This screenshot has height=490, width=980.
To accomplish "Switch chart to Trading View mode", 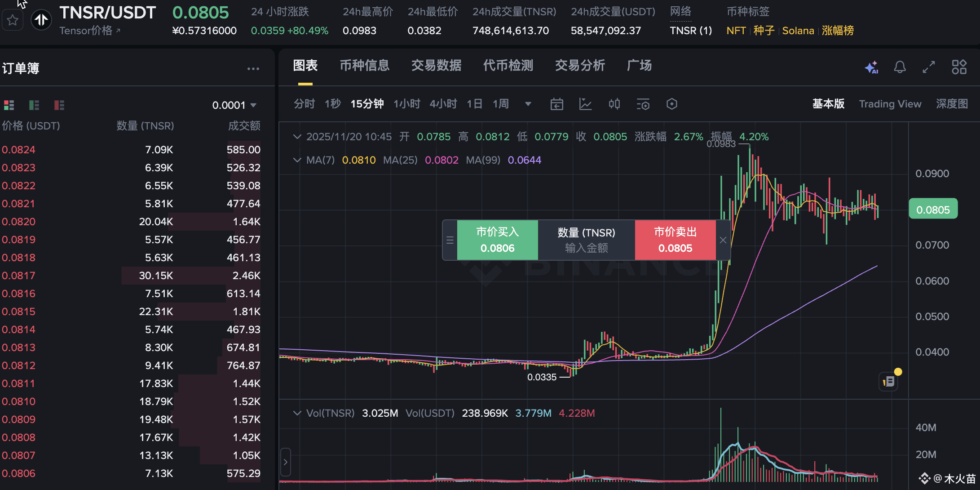I will [890, 104].
